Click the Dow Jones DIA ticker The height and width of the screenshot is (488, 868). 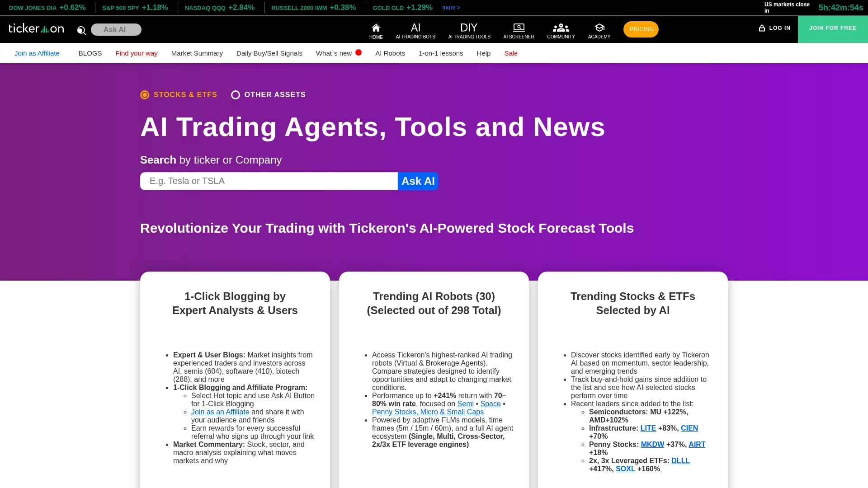(x=47, y=8)
